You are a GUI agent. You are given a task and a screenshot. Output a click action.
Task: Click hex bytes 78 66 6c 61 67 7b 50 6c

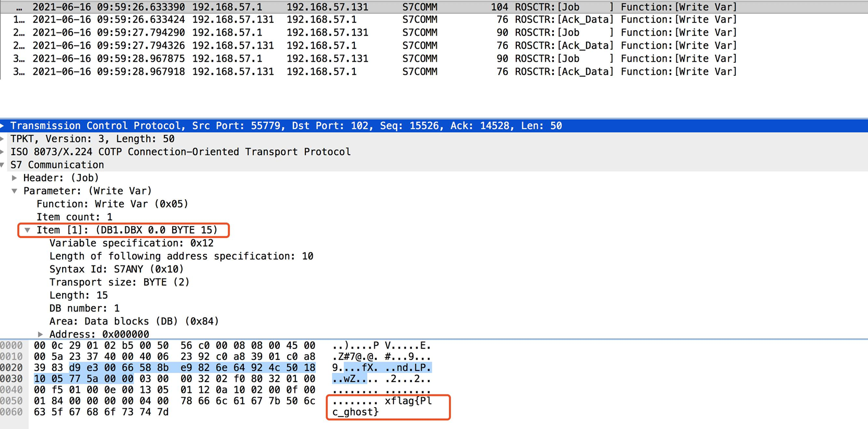pos(248,401)
